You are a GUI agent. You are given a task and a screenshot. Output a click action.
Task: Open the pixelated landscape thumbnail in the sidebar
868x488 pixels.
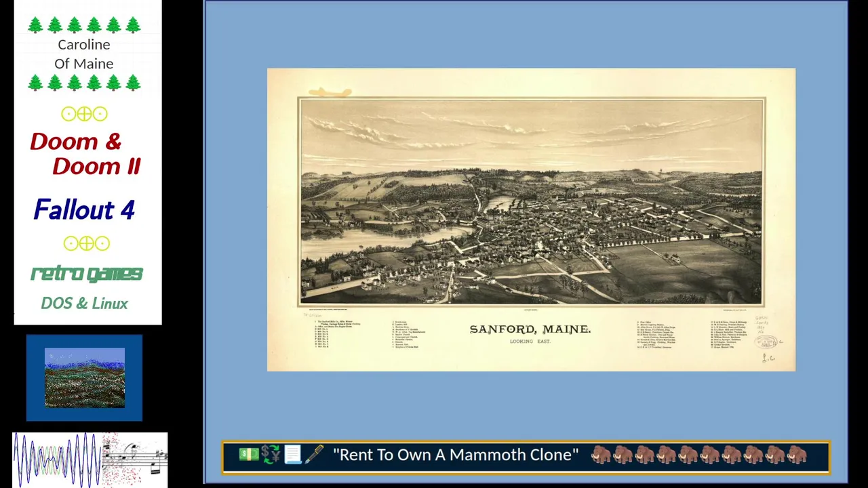(x=85, y=378)
